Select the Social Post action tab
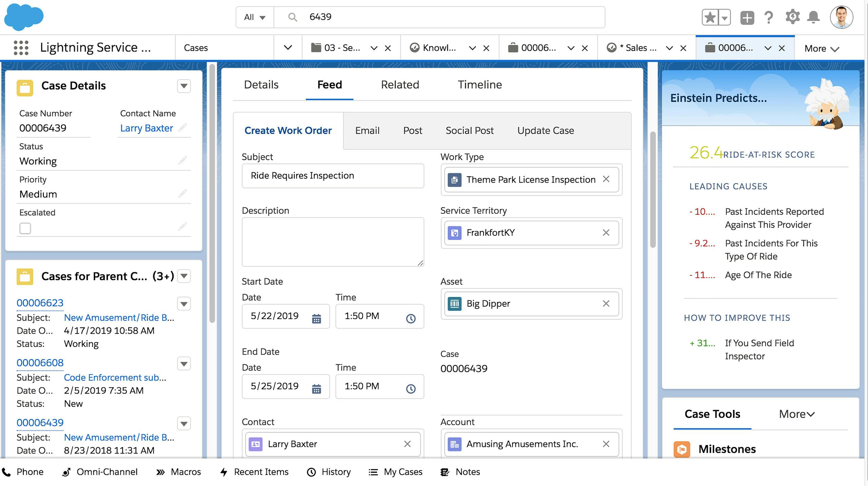 click(470, 130)
